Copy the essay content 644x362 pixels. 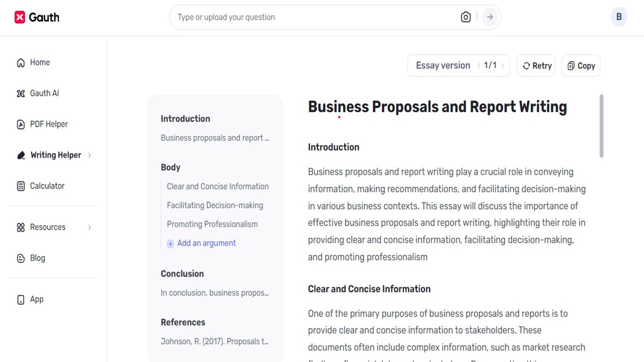coord(581,65)
